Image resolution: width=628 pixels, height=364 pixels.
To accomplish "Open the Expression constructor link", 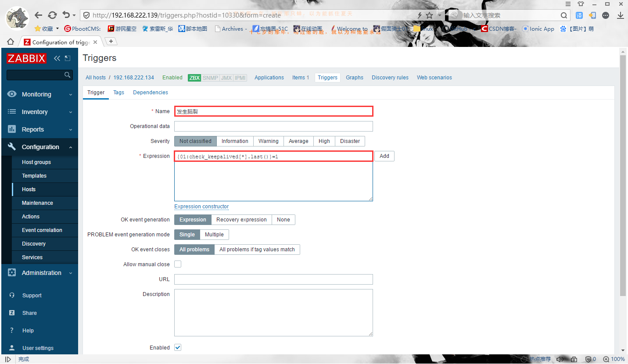I will (x=201, y=207).
